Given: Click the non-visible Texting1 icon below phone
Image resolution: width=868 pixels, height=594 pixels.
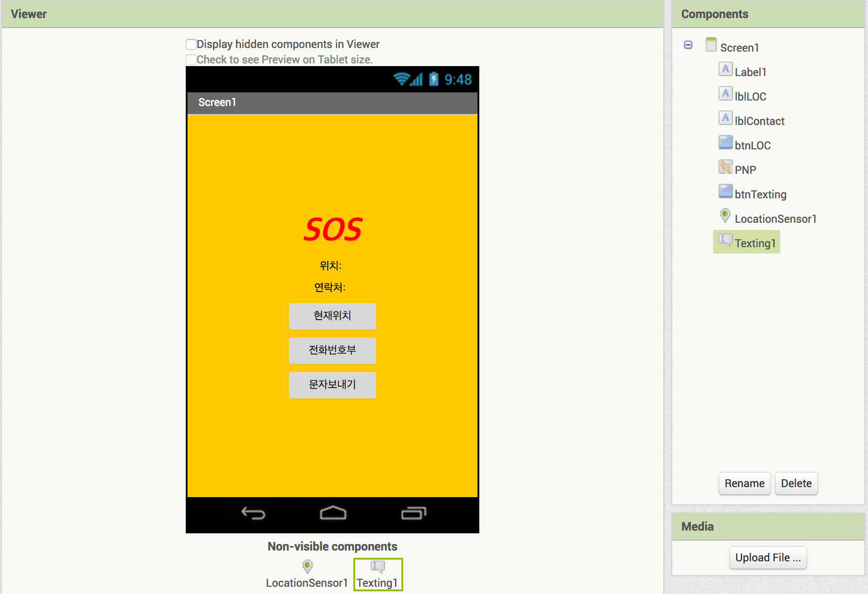Looking at the screenshot, I should (378, 566).
